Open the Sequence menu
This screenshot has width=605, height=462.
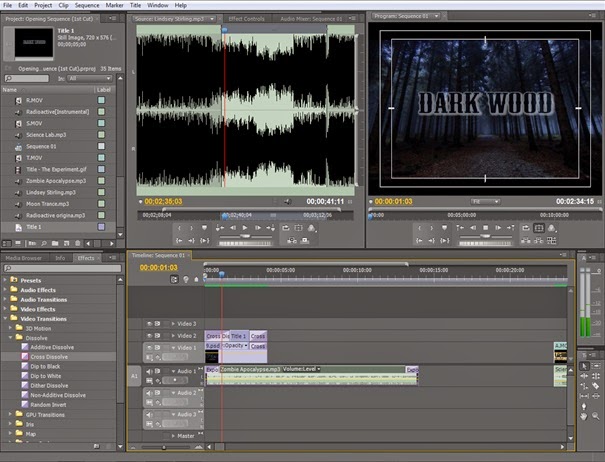coord(87,5)
